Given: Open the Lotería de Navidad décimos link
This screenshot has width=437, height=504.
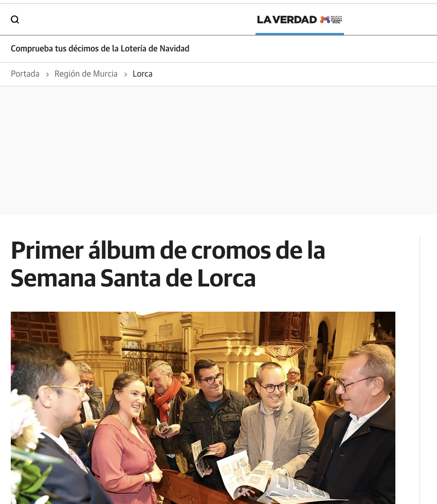Looking at the screenshot, I should (100, 48).
